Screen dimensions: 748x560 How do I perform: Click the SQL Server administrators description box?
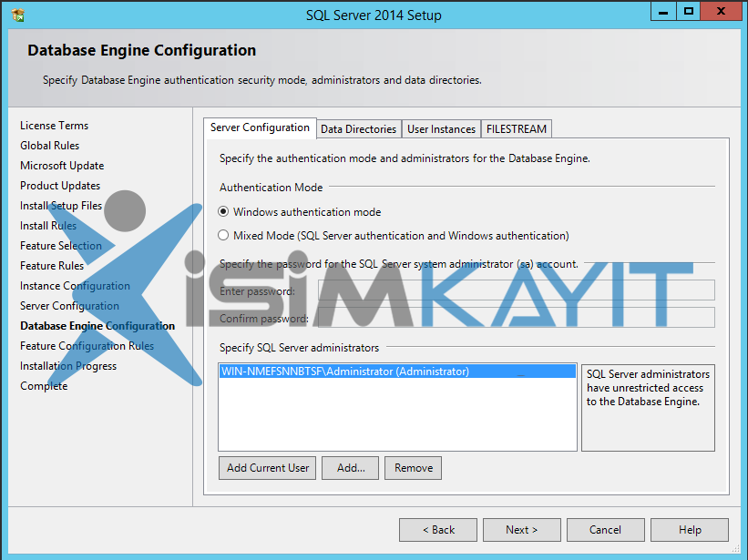tap(648, 408)
